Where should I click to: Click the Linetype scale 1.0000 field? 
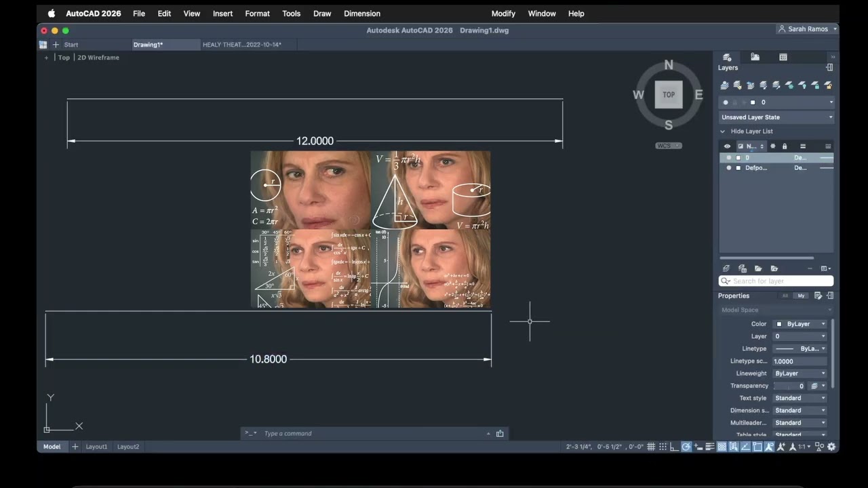(x=800, y=361)
